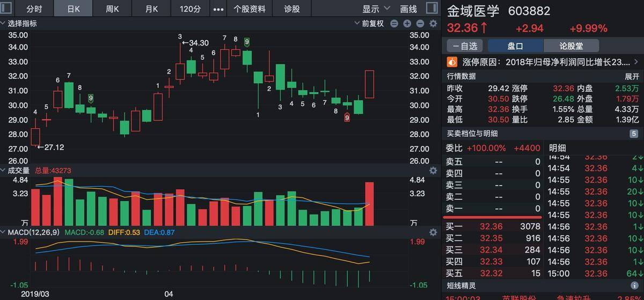
Task: Switch to the 分时 intraday chart tab
Action: [34, 9]
